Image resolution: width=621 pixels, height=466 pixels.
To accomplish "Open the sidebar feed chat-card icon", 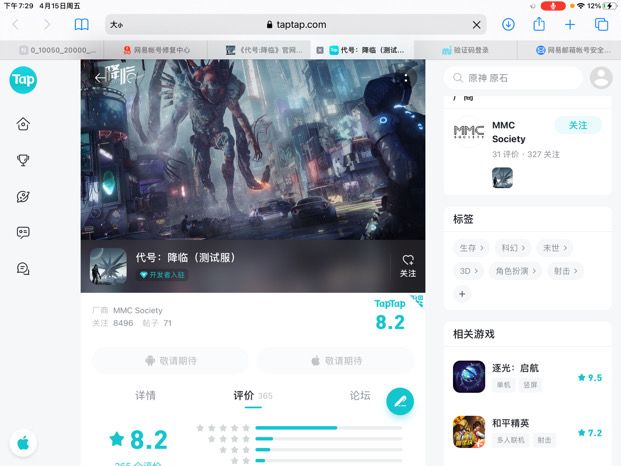I will [23, 232].
